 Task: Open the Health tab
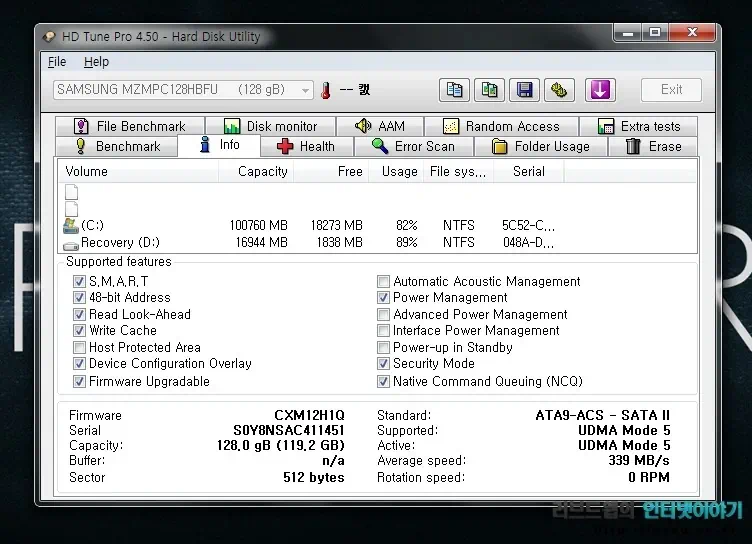307,146
